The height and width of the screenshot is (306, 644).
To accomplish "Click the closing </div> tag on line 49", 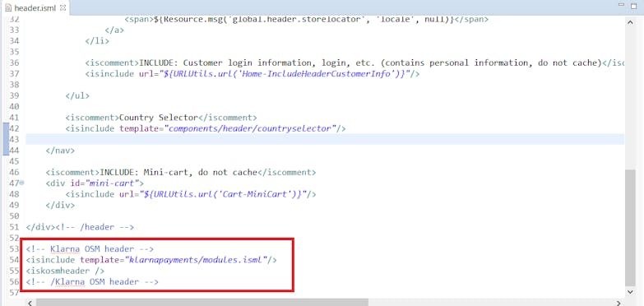I will (60, 205).
